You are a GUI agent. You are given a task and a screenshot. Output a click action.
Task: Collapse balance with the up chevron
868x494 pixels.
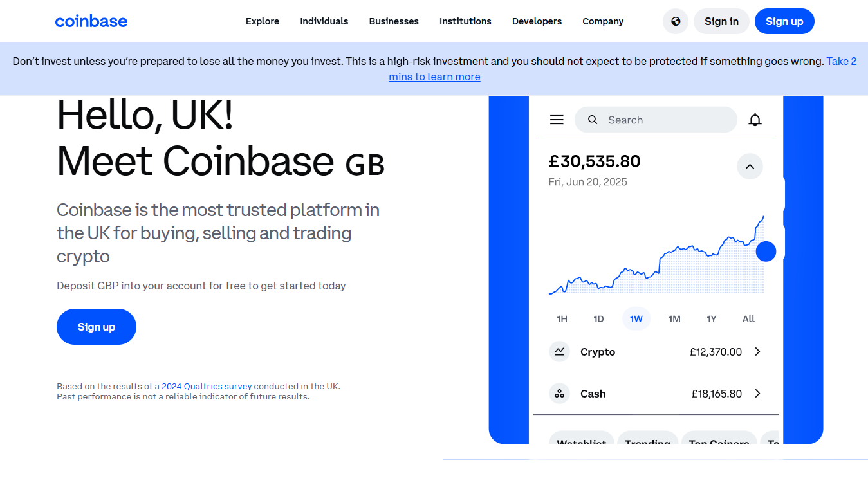[x=750, y=167]
